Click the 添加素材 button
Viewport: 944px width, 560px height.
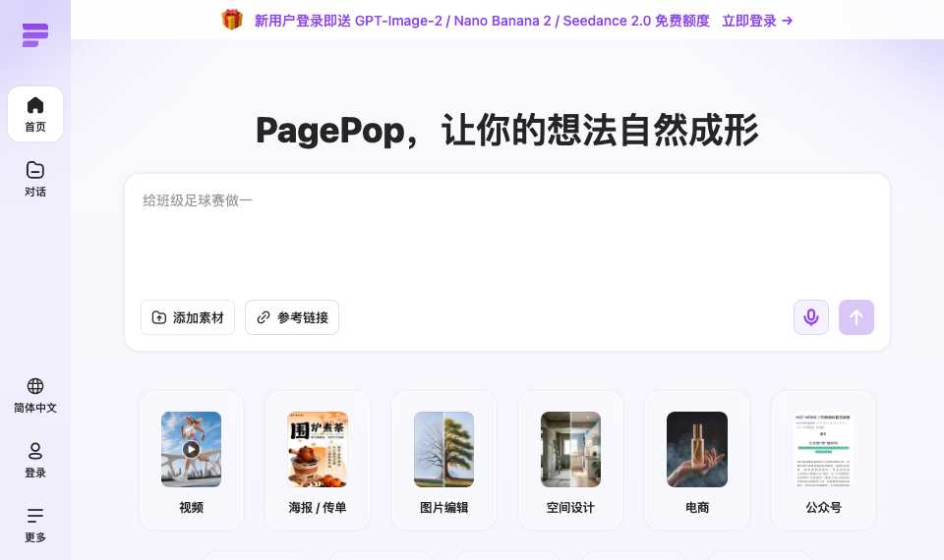click(x=188, y=317)
